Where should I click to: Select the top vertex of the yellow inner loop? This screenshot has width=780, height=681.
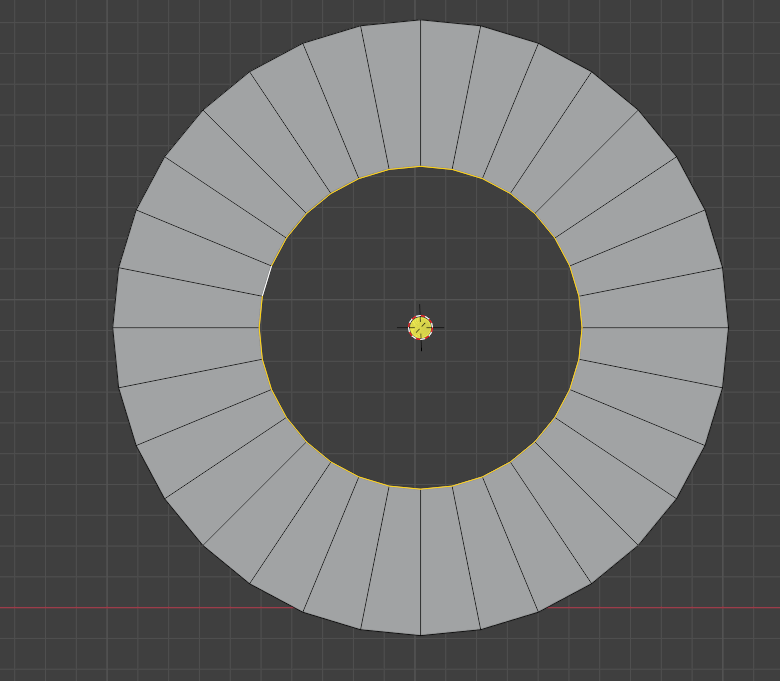[420, 166]
